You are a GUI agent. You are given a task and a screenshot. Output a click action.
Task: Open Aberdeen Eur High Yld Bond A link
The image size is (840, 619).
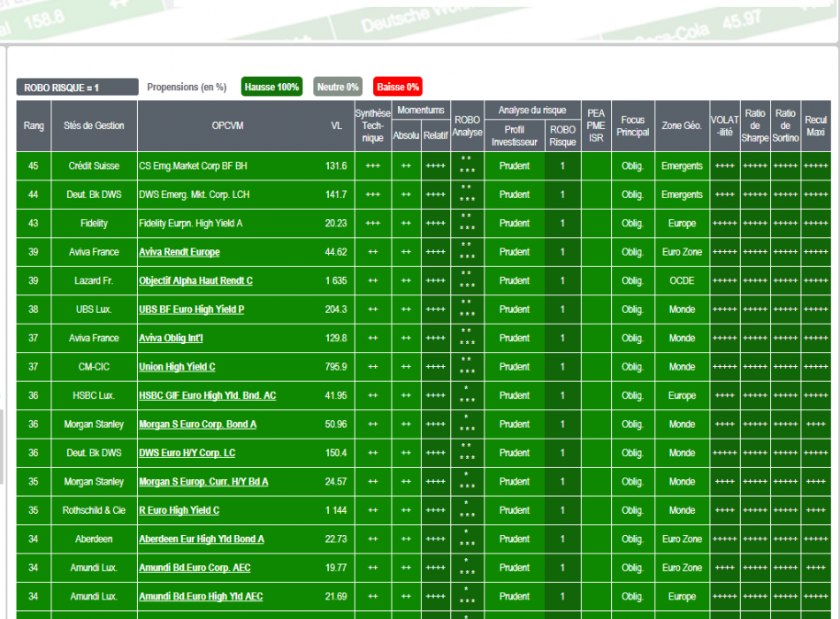pos(202,539)
